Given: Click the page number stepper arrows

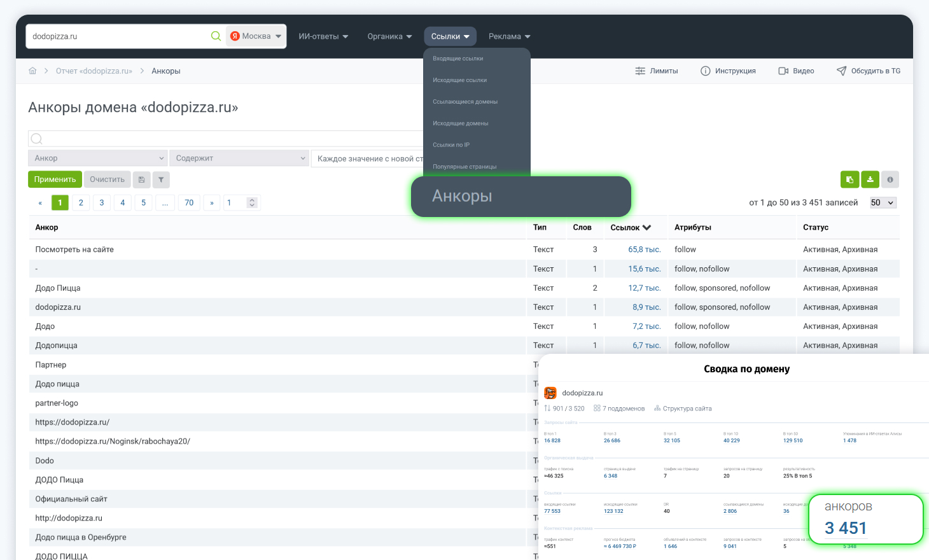Looking at the screenshot, I should (x=252, y=203).
